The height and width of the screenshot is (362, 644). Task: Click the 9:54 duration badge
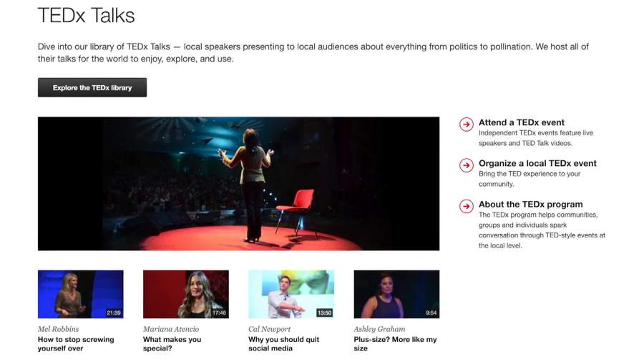pos(431,313)
